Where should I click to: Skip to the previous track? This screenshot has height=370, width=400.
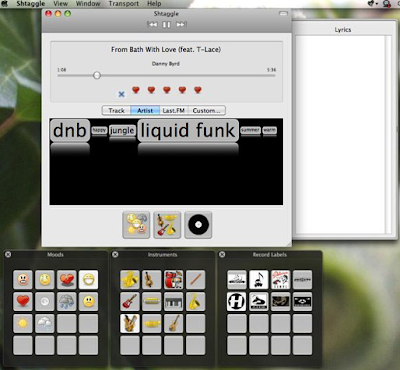(x=152, y=25)
